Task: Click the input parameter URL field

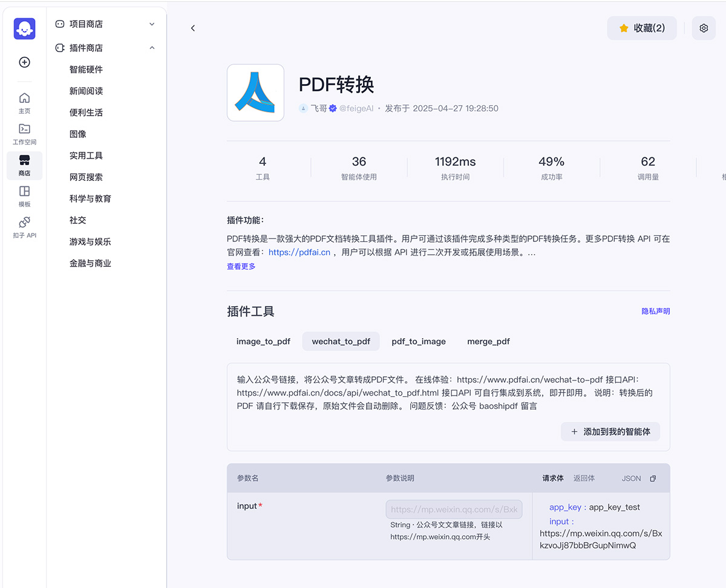Action: point(454,509)
